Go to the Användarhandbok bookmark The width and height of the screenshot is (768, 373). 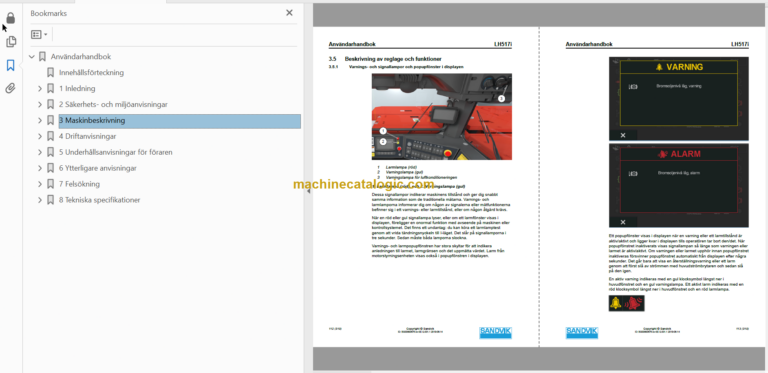pyautogui.click(x=81, y=57)
